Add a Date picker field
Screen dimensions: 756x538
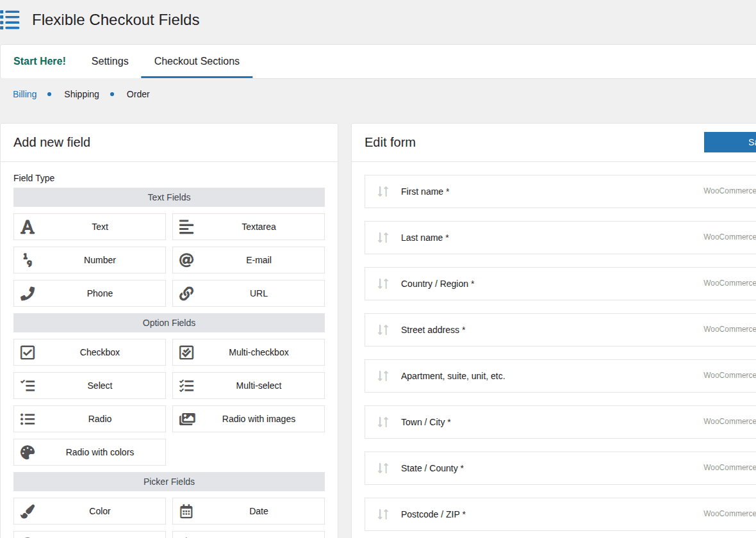click(249, 511)
